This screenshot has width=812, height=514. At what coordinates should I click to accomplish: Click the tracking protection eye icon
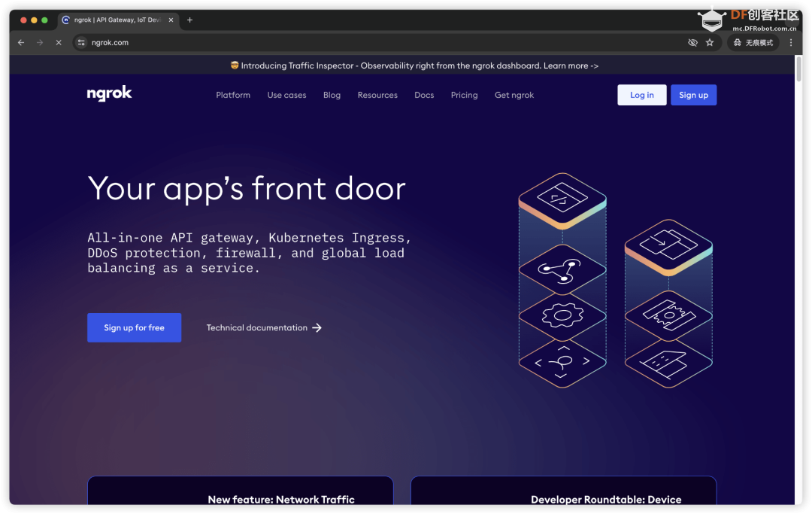tap(692, 42)
